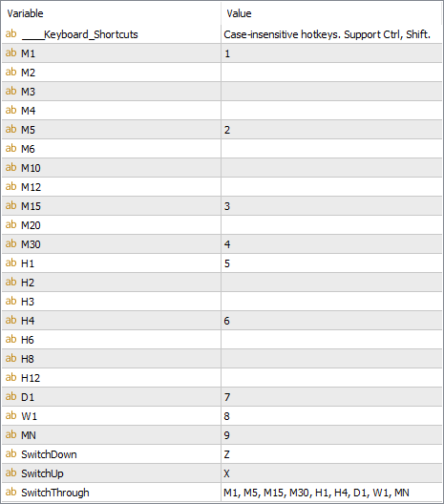
Task: Select the ab icon for SwitchDown
Action: pos(11,453)
